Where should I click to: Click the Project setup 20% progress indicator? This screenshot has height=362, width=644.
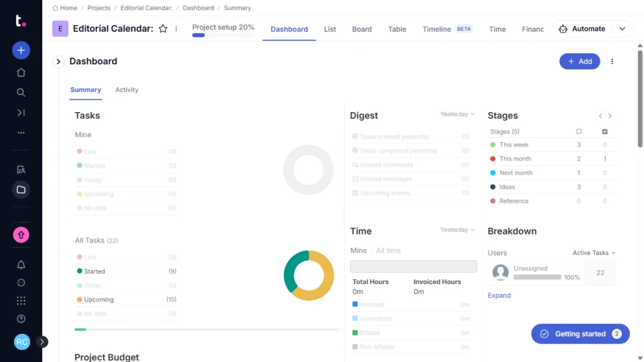223,31
